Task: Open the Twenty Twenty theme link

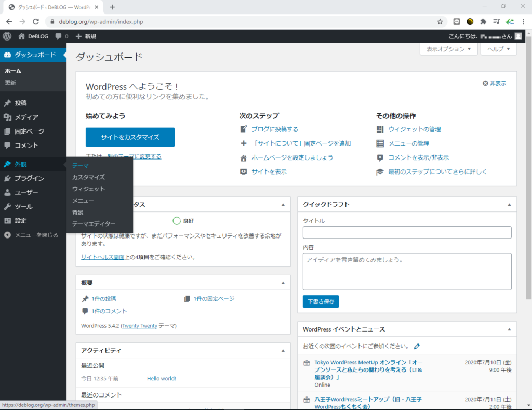Action: pos(139,326)
